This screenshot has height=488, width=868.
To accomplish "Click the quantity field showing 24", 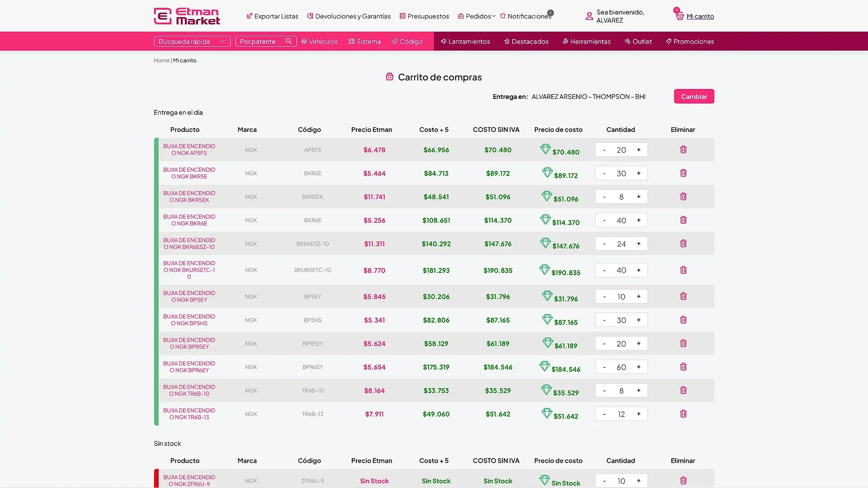I will click(621, 244).
